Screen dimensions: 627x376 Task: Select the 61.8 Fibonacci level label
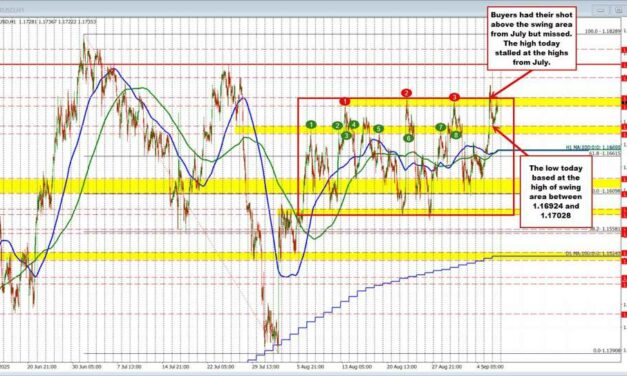coord(605,153)
